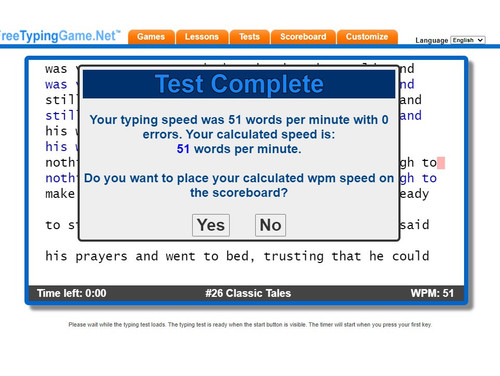
Task: Click the FreeTypingGame.Net logo link
Action: pos(59,36)
